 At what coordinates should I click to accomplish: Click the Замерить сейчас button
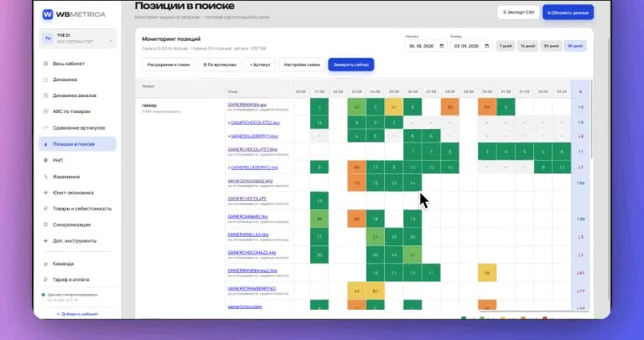[351, 64]
